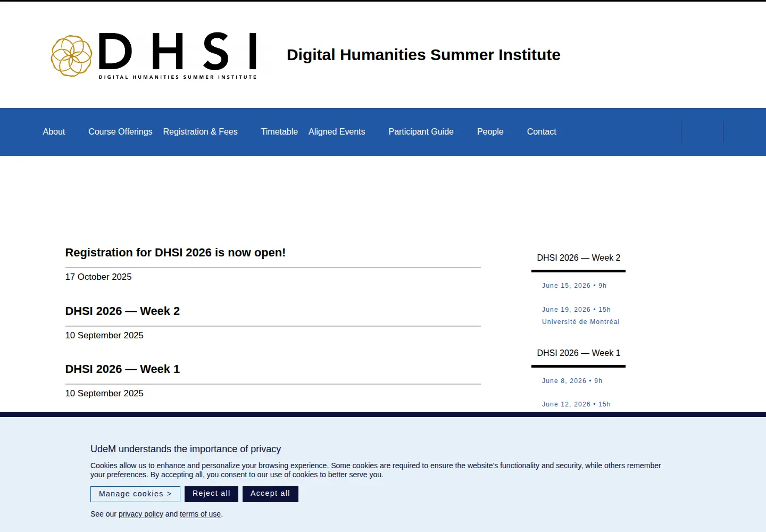The image size is (766, 532).
Task: Open the Participant Guide menu
Action: click(421, 132)
